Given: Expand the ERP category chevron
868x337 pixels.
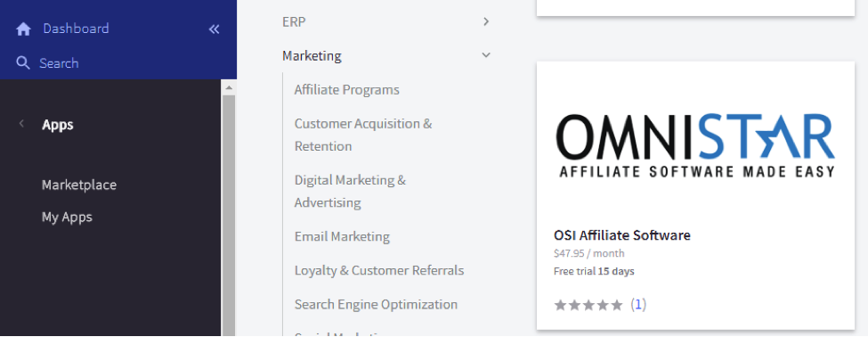Looking at the screenshot, I should click(486, 21).
